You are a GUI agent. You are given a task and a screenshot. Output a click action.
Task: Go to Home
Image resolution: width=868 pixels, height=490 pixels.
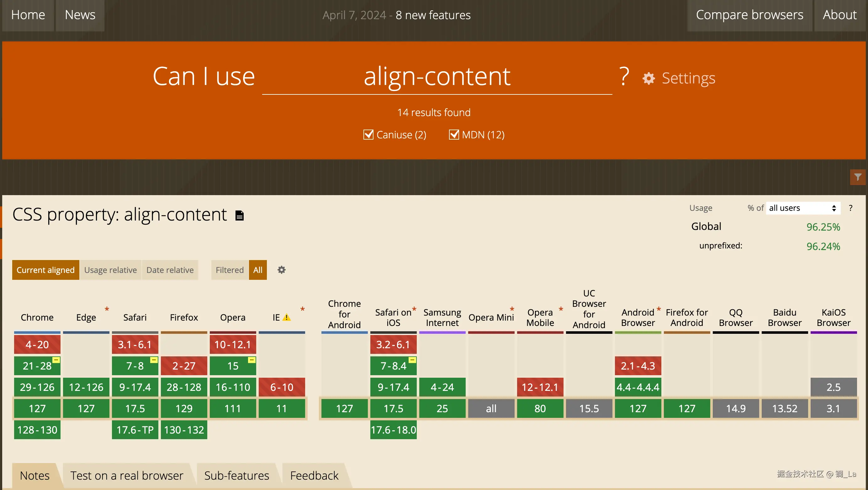coord(28,15)
